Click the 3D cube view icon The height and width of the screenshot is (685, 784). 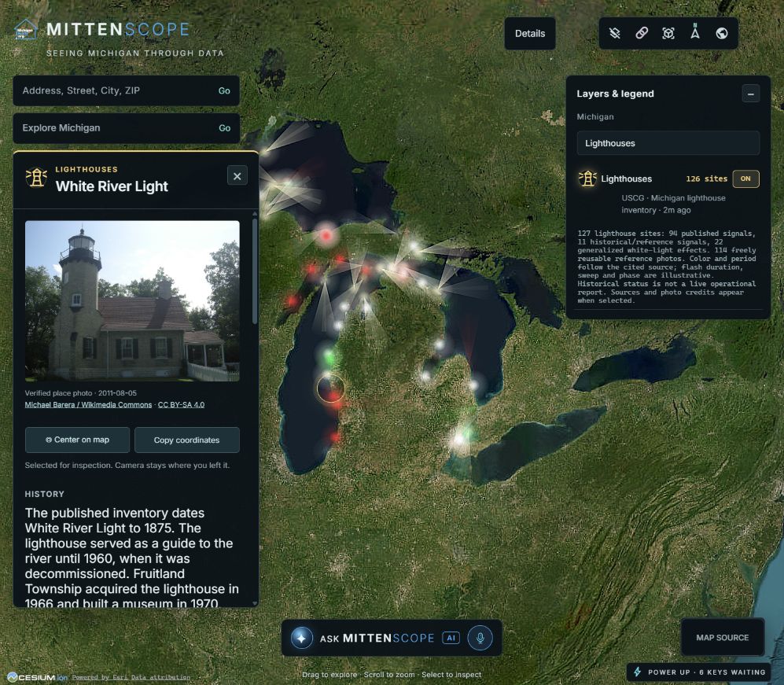tap(668, 33)
